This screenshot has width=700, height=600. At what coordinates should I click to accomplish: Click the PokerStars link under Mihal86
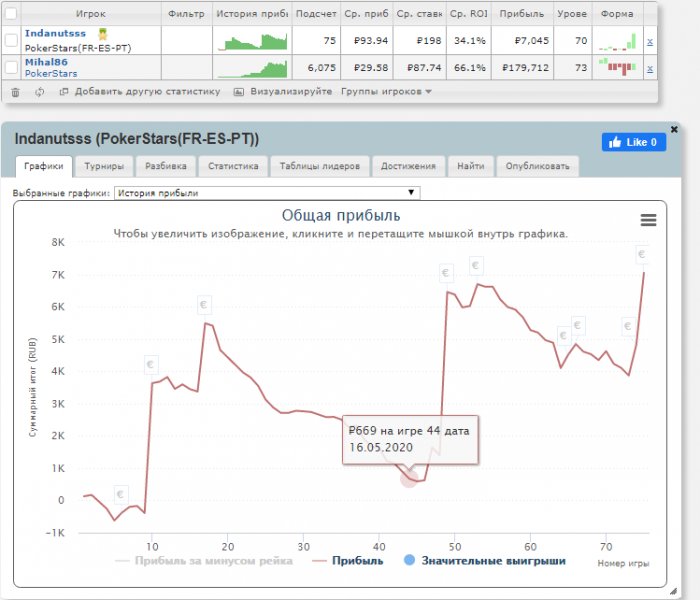(x=51, y=74)
